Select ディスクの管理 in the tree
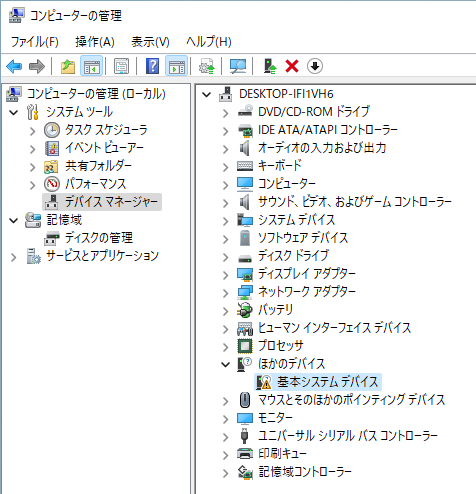This screenshot has width=476, height=494. [99, 238]
